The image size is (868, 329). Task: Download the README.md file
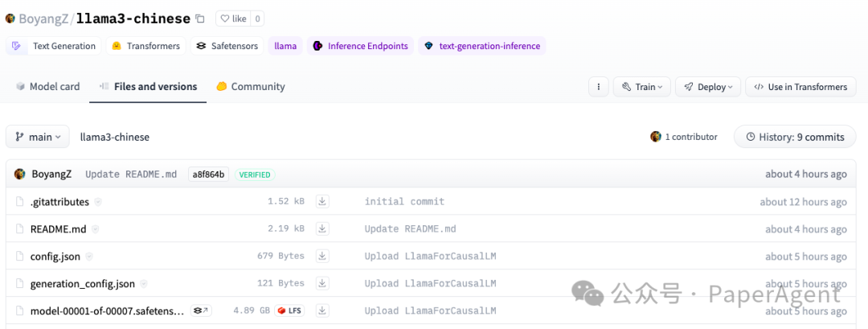tap(322, 228)
